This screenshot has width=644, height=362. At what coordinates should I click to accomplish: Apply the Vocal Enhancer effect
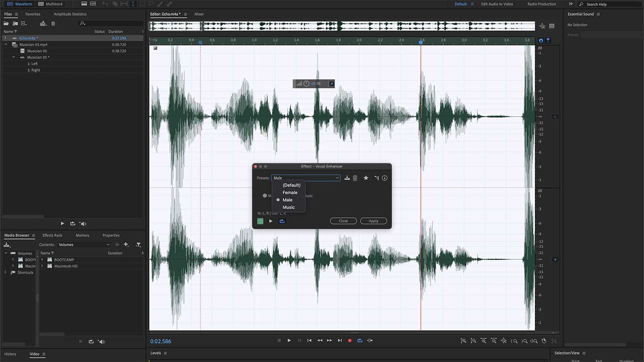[373, 221]
